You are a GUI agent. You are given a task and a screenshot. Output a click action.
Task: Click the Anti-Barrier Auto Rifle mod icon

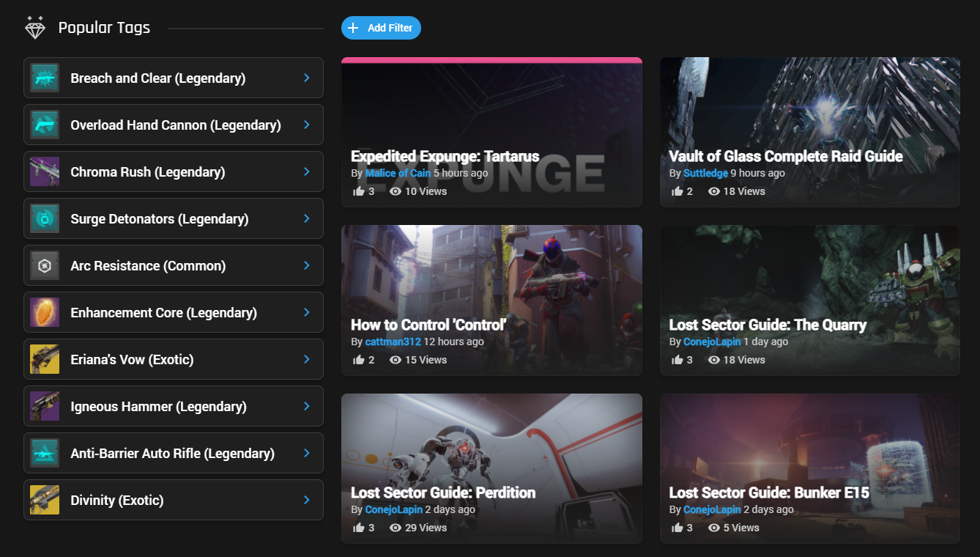(x=45, y=453)
